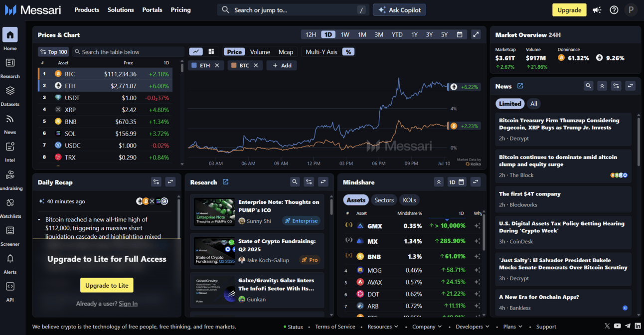Switch Mindshare to KOLs tab
644x335 pixels.
coord(409,200)
